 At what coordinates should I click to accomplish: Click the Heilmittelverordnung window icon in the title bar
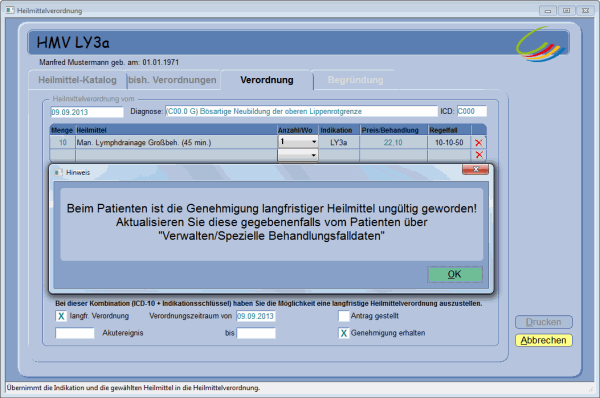click(10, 10)
